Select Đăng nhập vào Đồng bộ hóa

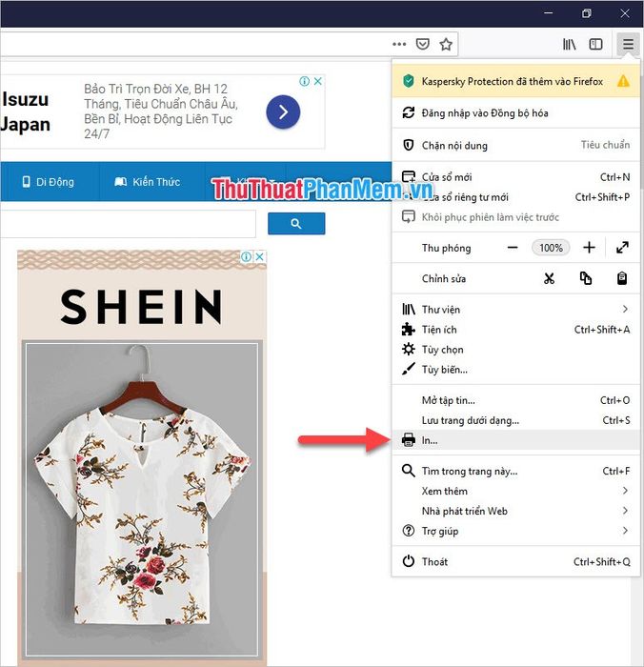(515, 112)
